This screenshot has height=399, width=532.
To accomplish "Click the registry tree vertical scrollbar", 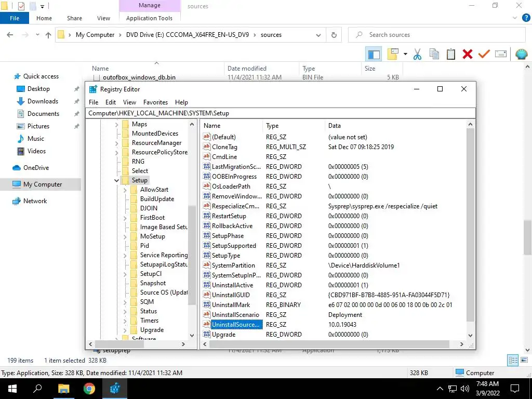I will pos(192,255).
